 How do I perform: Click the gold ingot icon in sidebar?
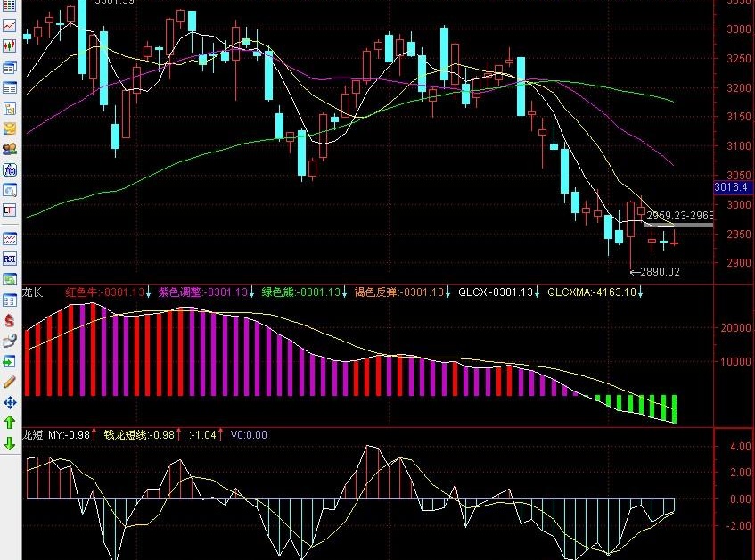coord(10,128)
